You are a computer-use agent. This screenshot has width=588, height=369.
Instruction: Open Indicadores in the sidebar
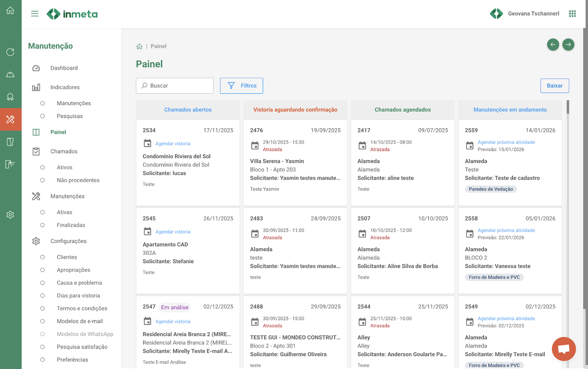click(x=65, y=87)
